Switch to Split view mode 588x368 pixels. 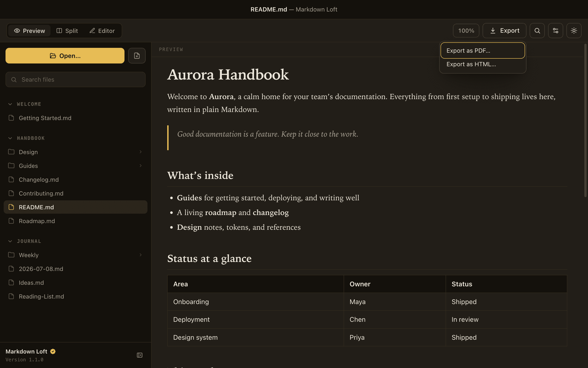pos(67,31)
